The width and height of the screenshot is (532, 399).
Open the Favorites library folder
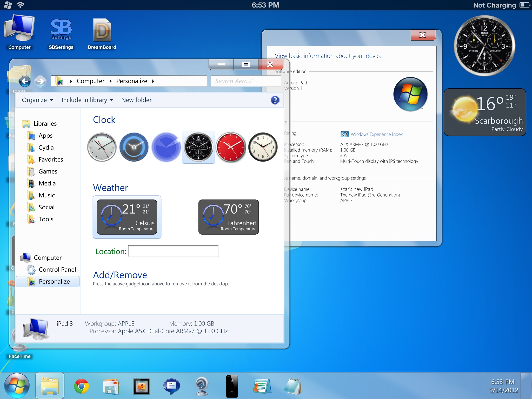pyautogui.click(x=45, y=159)
